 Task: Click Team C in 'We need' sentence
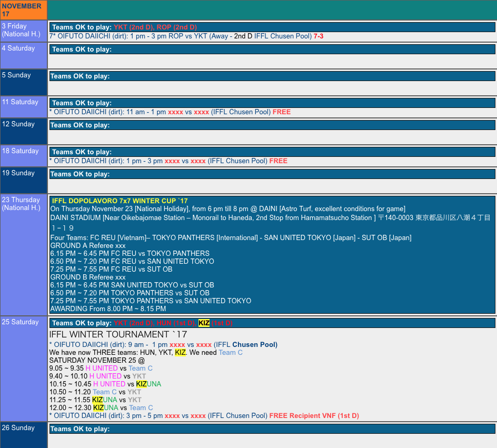pyautogui.click(x=231, y=353)
